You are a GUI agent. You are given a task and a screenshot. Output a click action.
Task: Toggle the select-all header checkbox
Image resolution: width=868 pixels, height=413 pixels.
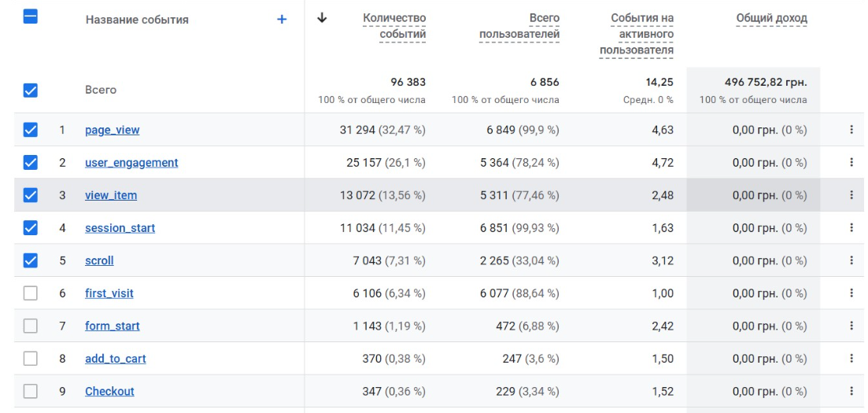(31, 19)
